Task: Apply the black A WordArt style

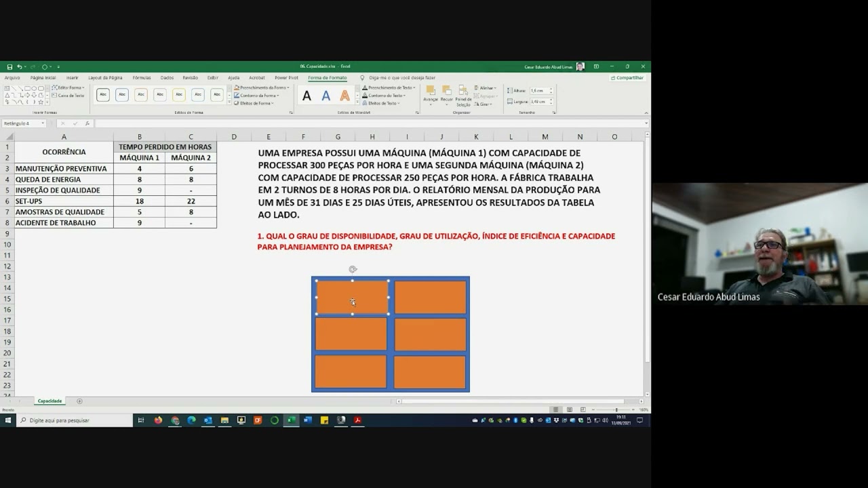Action: (x=307, y=96)
